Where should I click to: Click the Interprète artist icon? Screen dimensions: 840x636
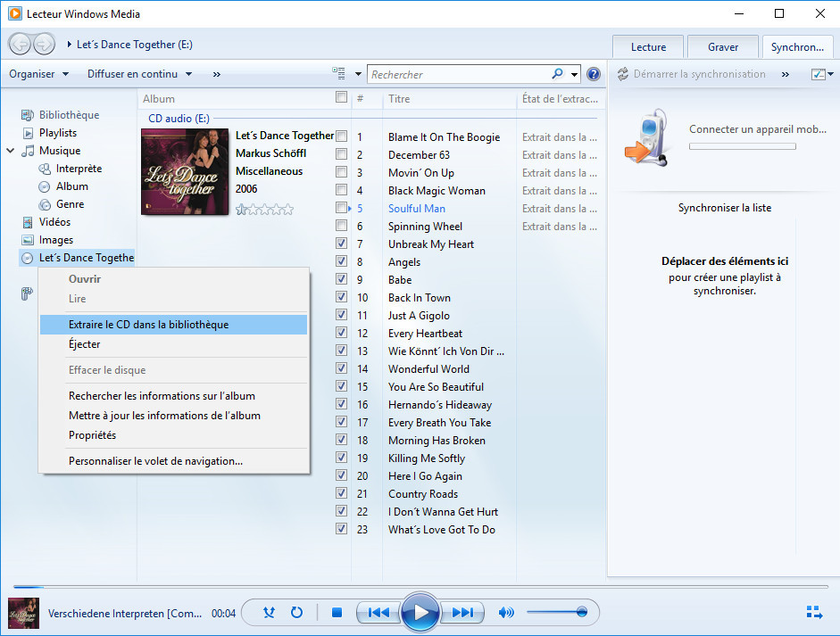click(45, 169)
